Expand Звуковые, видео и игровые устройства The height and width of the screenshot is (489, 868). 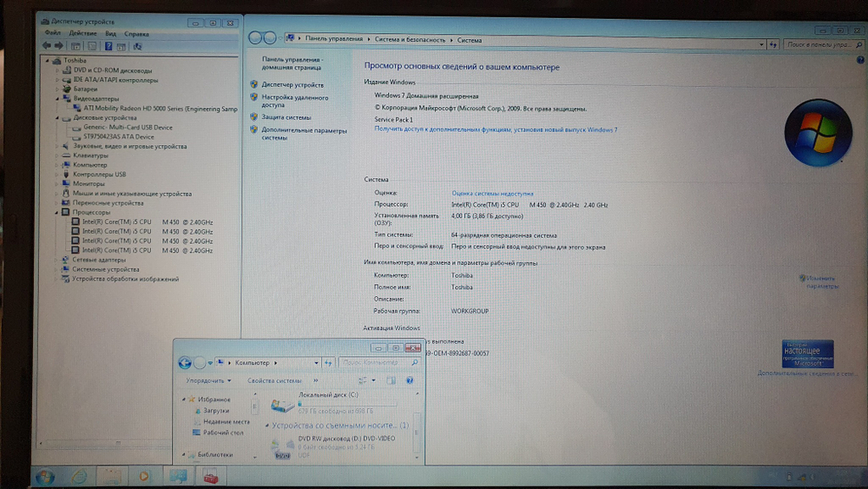point(57,146)
